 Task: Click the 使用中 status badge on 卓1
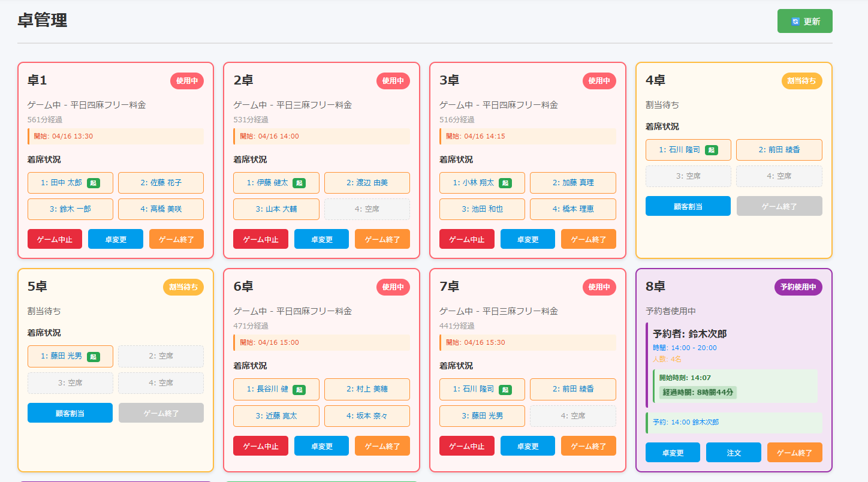(x=187, y=81)
